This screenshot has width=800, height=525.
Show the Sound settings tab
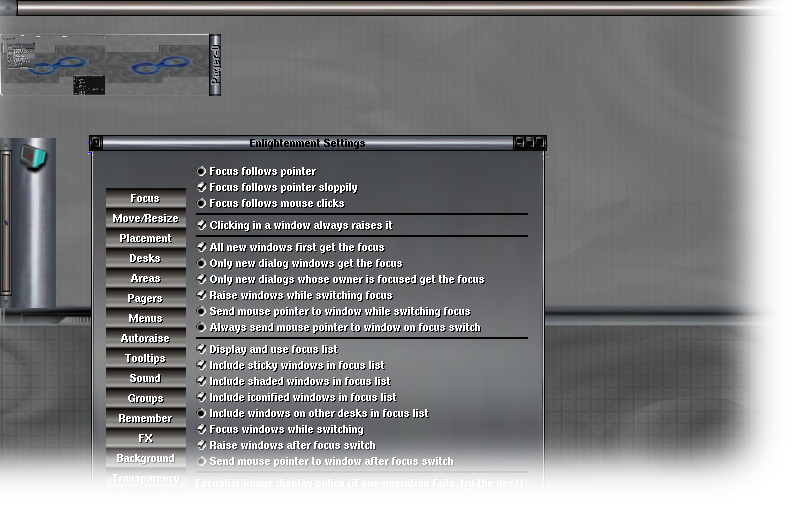point(145,378)
